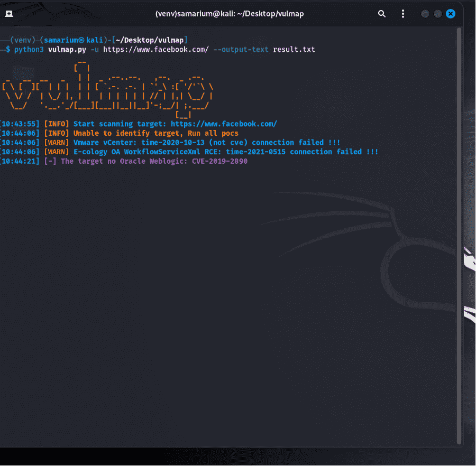Open the terminal options menu
476x466 pixels.
tap(403, 14)
